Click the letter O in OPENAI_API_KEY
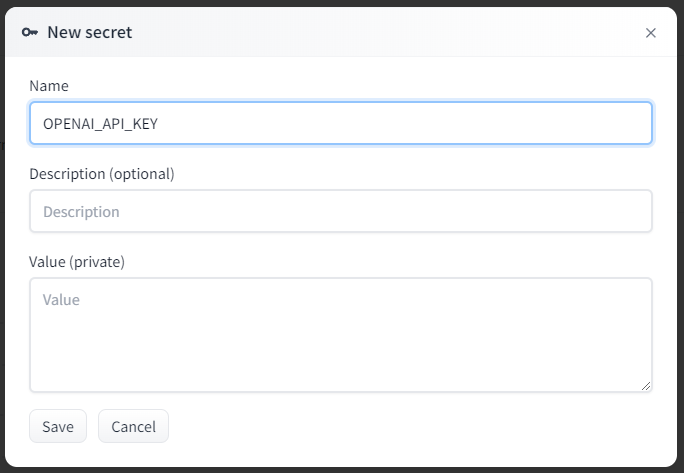Image resolution: width=684 pixels, height=473 pixels. [48, 124]
